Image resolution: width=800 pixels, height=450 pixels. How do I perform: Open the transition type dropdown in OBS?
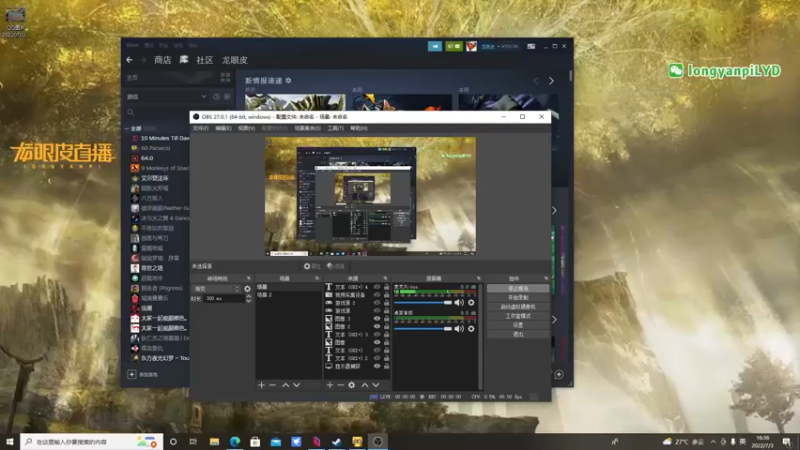point(216,289)
